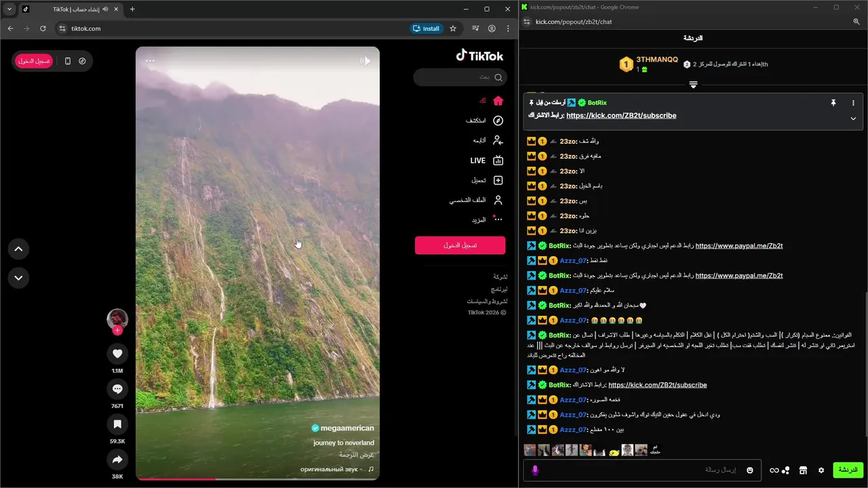Expand the pinned BotRix message chevron
This screenshot has height=488, width=868.
(x=853, y=119)
